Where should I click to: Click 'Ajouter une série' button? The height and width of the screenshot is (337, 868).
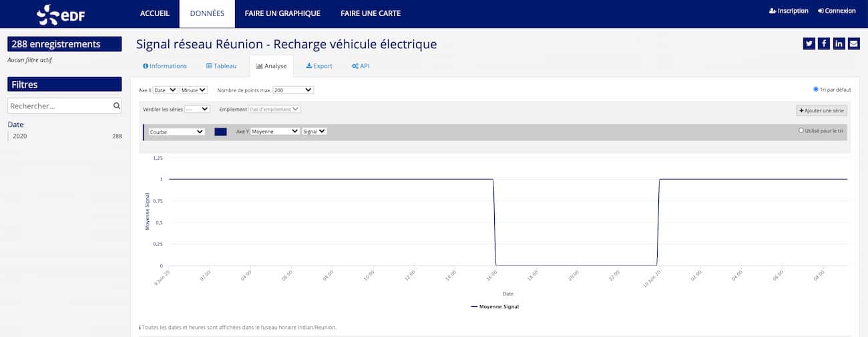821,110
